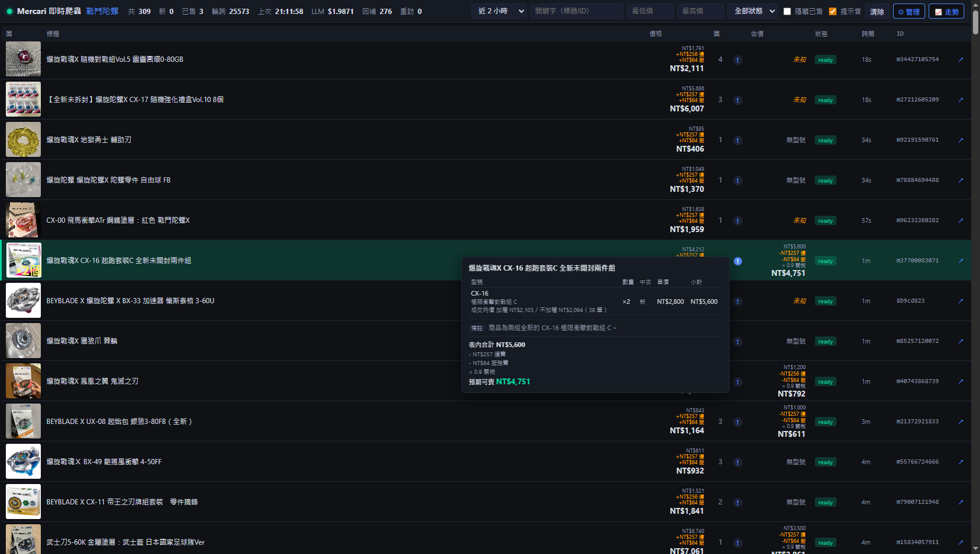The height and width of the screenshot is (554, 980).
Task: Open the 走勢 trend chart button
Action: pos(946,12)
